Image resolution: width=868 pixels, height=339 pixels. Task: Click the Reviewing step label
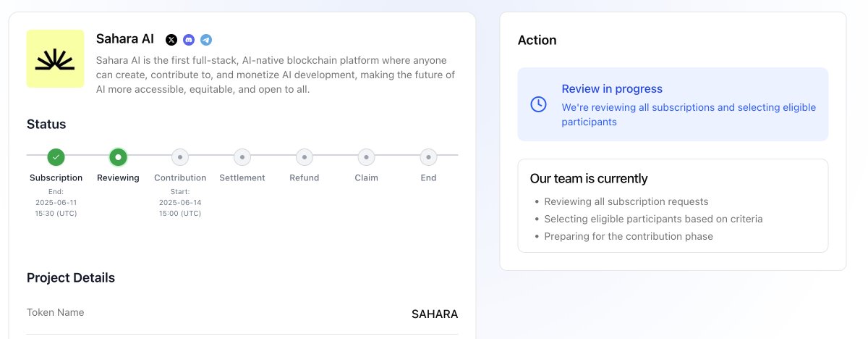(x=118, y=177)
